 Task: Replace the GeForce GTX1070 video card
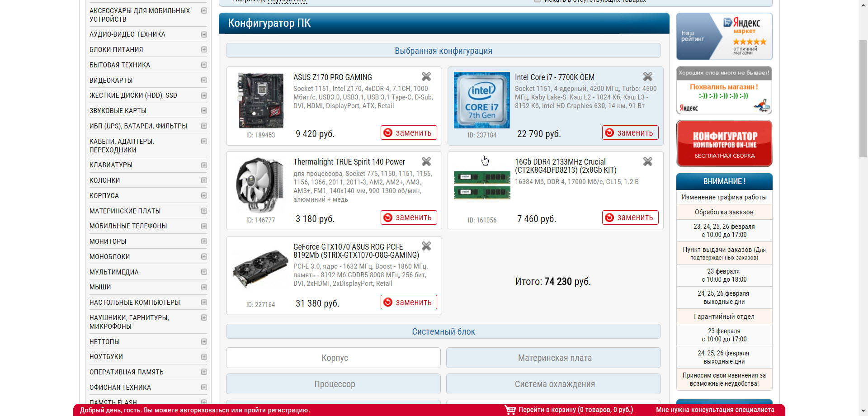[409, 302]
